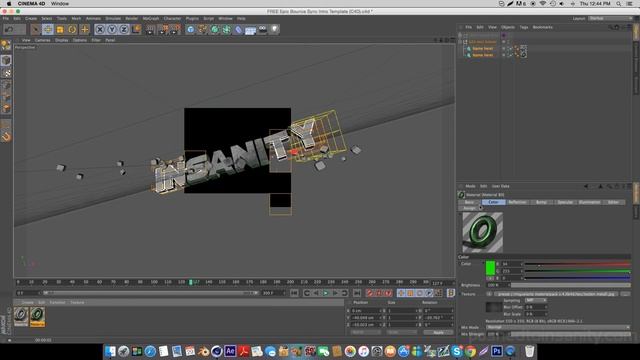640x360 pixels.
Task: Adjust the green color channel slider
Action: tap(578, 271)
